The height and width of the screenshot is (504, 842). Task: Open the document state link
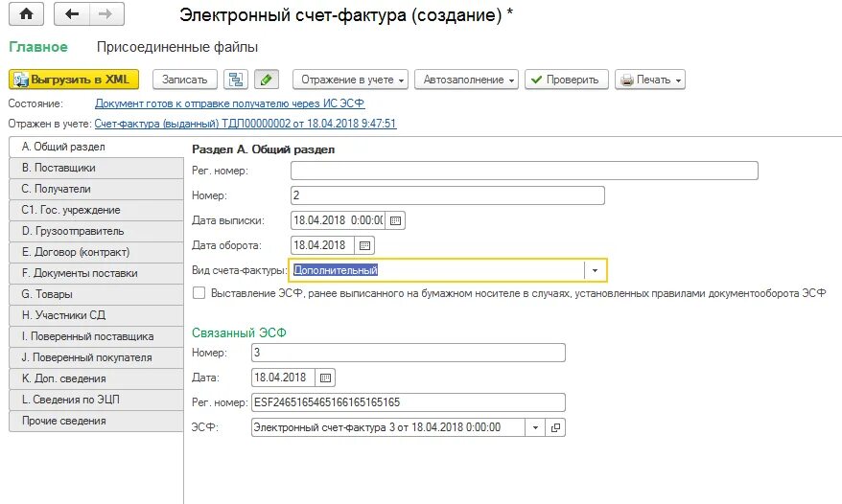230,103
